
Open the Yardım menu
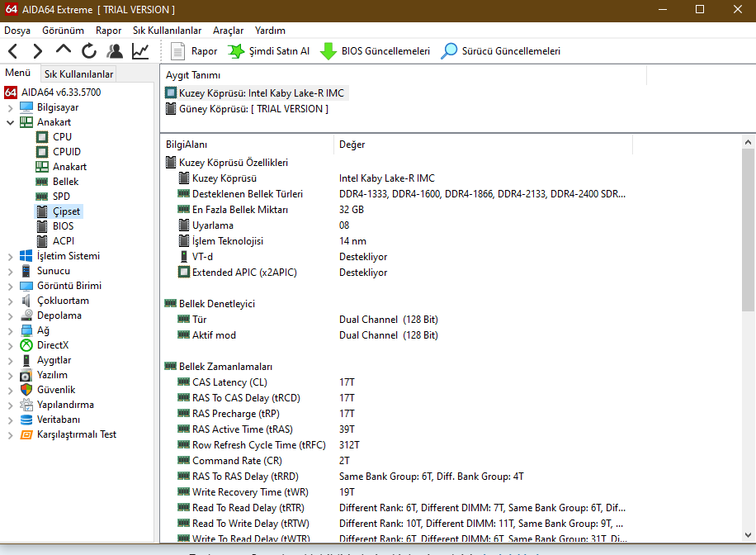tap(270, 31)
